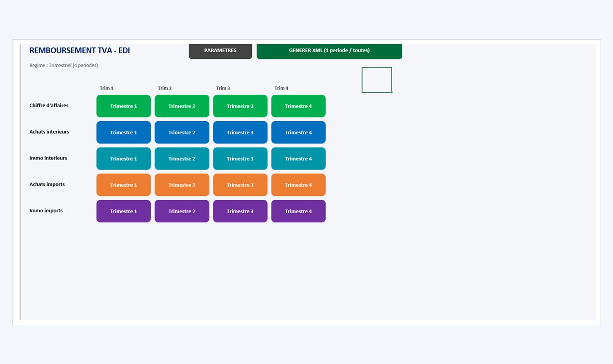Click Immo imports Trimestre 4

pyautogui.click(x=298, y=211)
